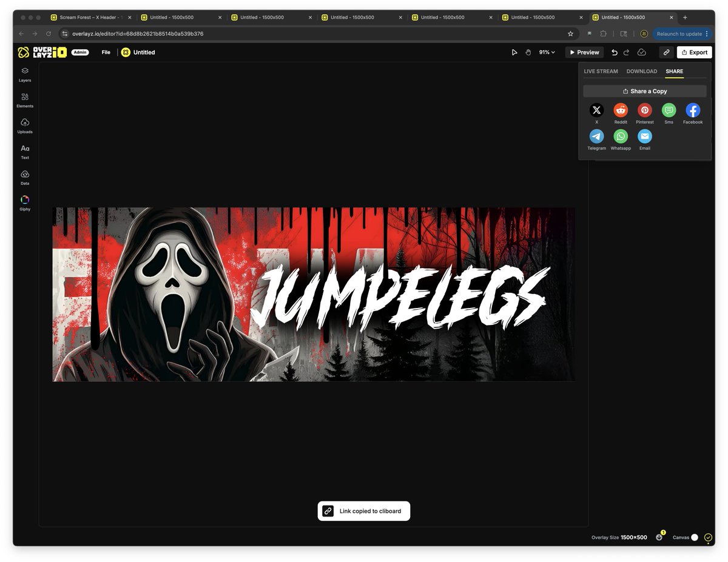Share to X
This screenshot has height=562, width=728.
596,110
